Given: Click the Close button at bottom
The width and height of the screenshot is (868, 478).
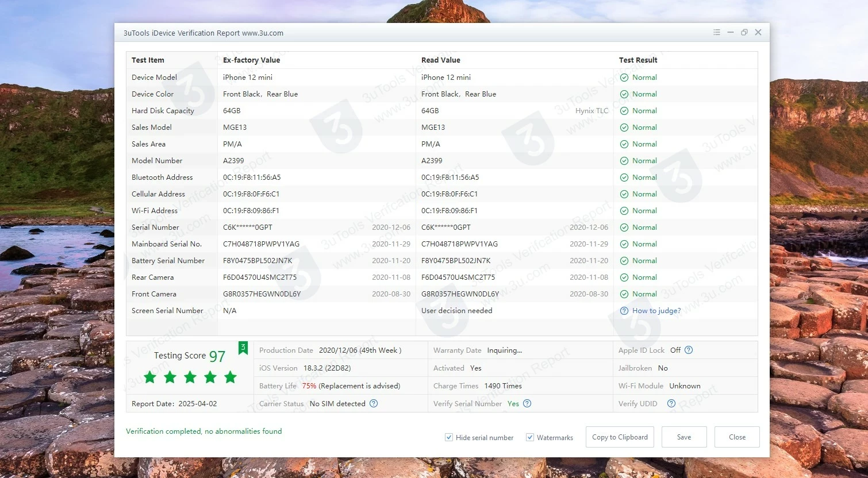Looking at the screenshot, I should 737,437.
